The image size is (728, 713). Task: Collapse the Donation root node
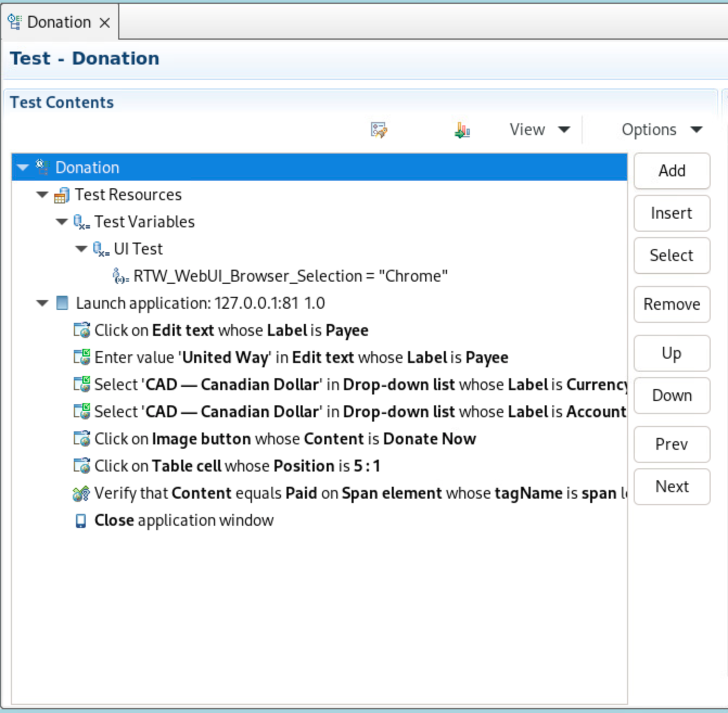(23, 168)
